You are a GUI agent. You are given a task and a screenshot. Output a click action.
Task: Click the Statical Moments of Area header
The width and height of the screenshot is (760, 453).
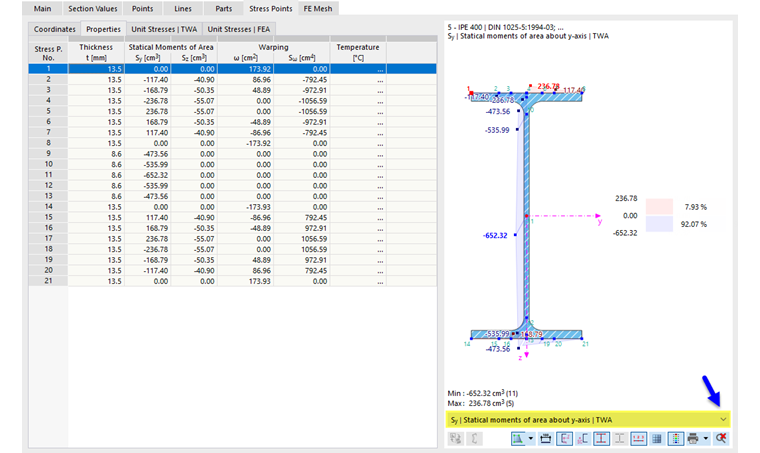171,47
